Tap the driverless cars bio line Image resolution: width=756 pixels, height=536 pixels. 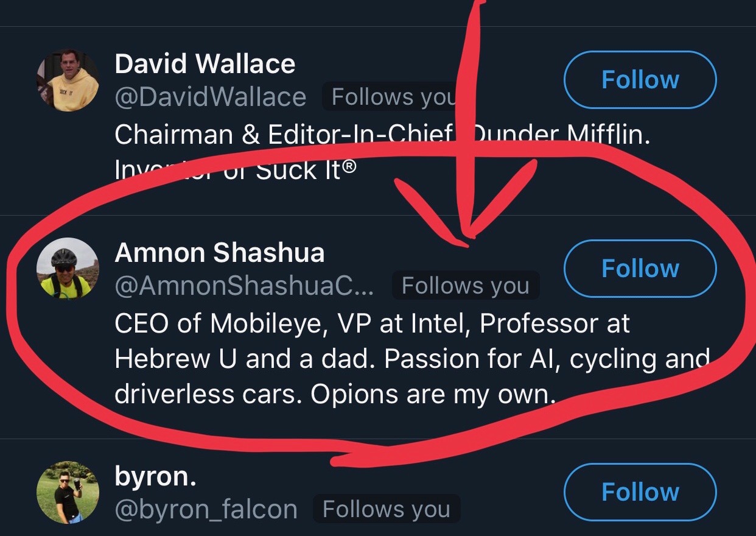click(x=335, y=395)
